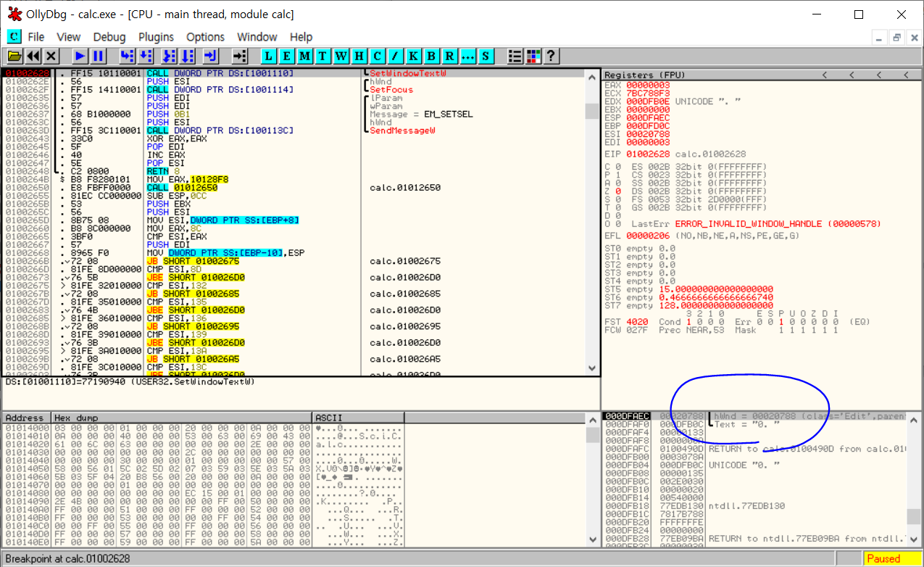The height and width of the screenshot is (567, 924).
Task: Open Memory map with M button
Action: (305, 56)
